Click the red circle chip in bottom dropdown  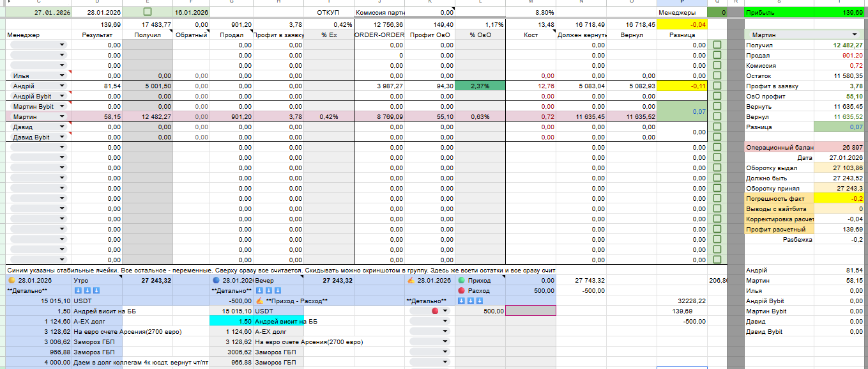click(x=436, y=311)
